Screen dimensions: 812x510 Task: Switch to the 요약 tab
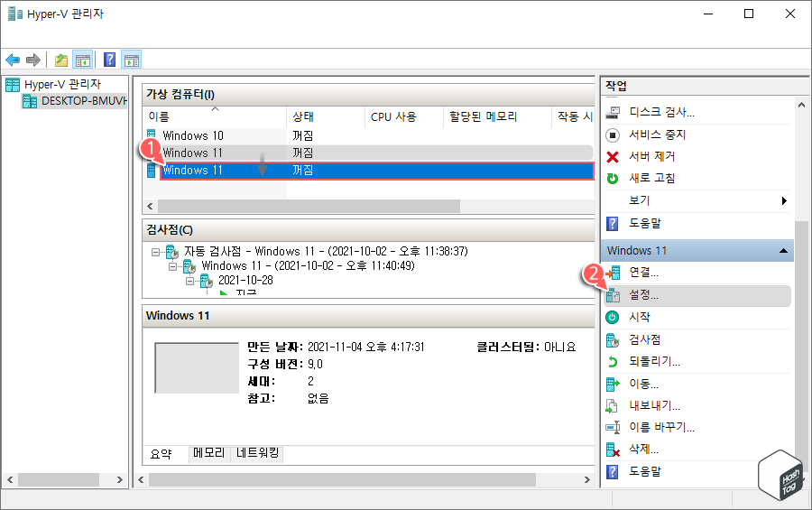pyautogui.click(x=161, y=454)
